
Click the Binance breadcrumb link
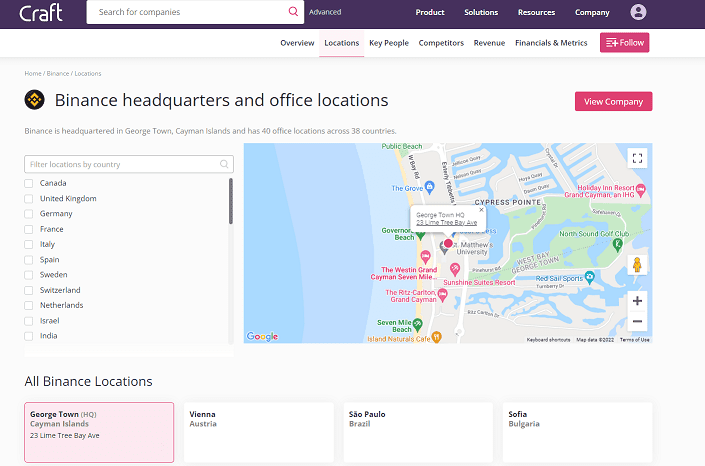[x=58, y=73]
